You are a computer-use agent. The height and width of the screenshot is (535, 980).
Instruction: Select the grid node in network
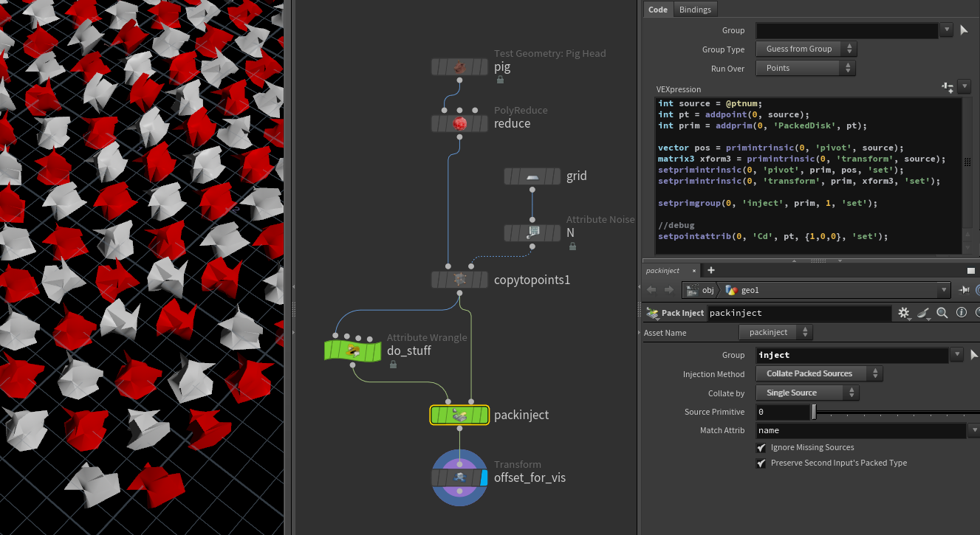point(532,176)
